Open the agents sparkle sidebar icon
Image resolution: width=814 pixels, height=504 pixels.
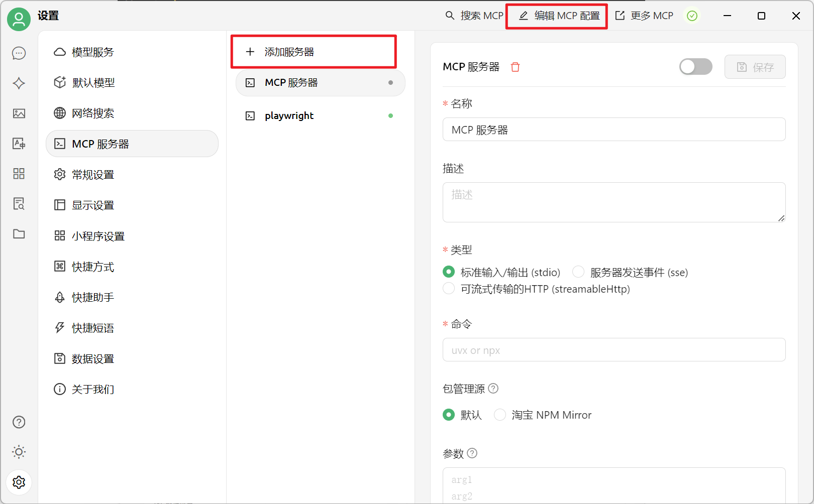click(x=19, y=83)
